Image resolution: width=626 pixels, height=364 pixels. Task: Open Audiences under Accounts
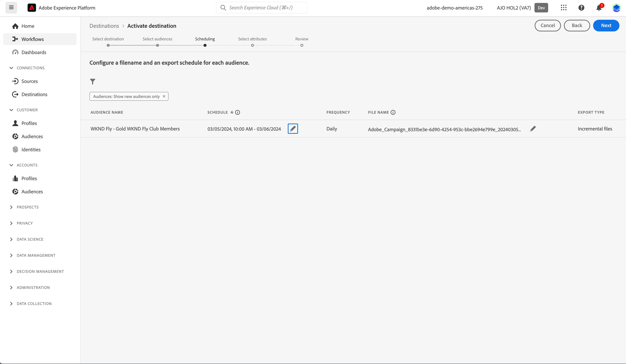[40, 192]
